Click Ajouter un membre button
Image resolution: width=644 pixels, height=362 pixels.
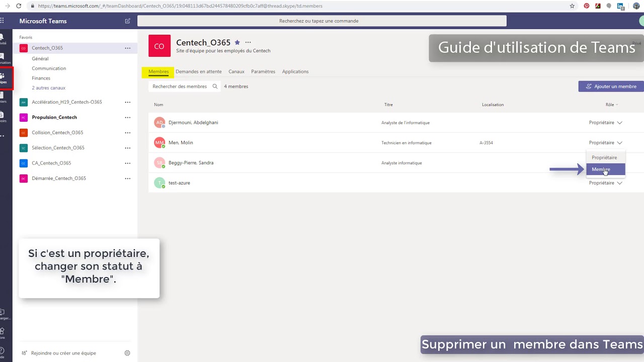(x=611, y=86)
